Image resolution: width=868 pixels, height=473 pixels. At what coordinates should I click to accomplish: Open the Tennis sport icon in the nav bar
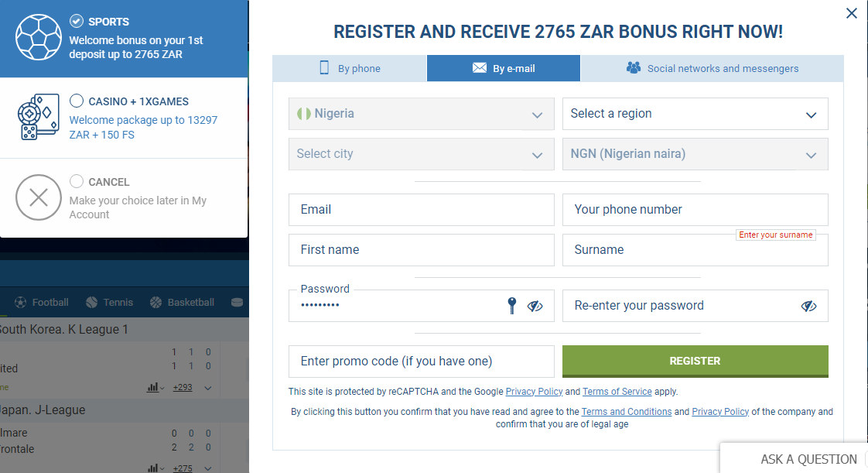91,303
